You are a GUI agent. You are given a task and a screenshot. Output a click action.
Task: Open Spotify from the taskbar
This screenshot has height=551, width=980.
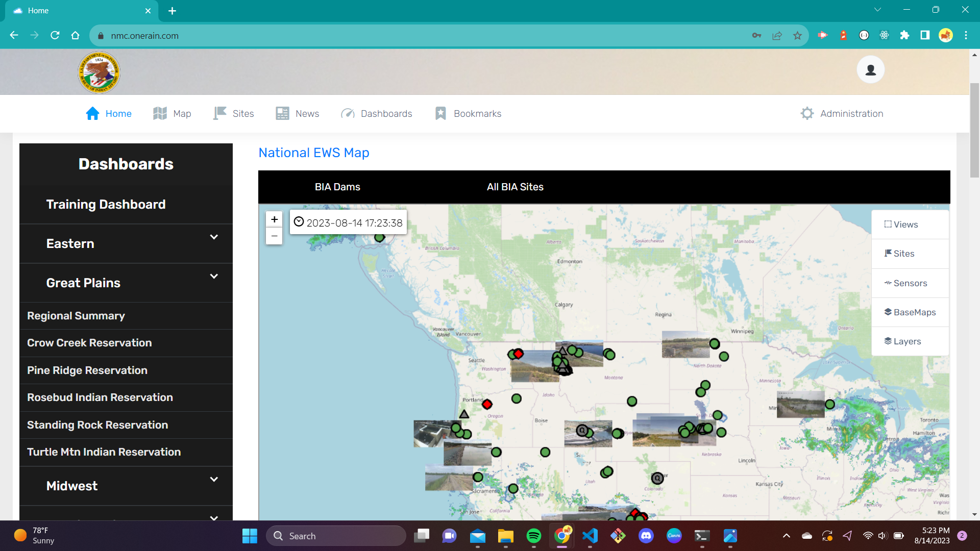533,536
